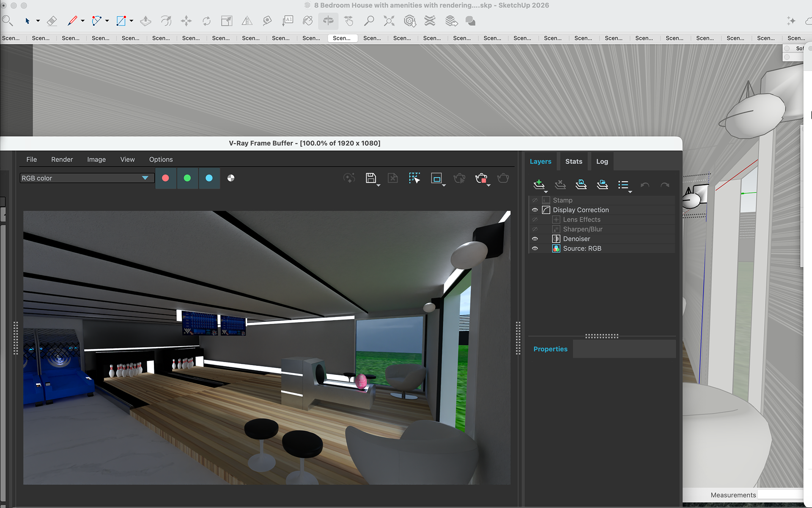
Task: Click the Tape Measure tool icon
Action: click(267, 21)
